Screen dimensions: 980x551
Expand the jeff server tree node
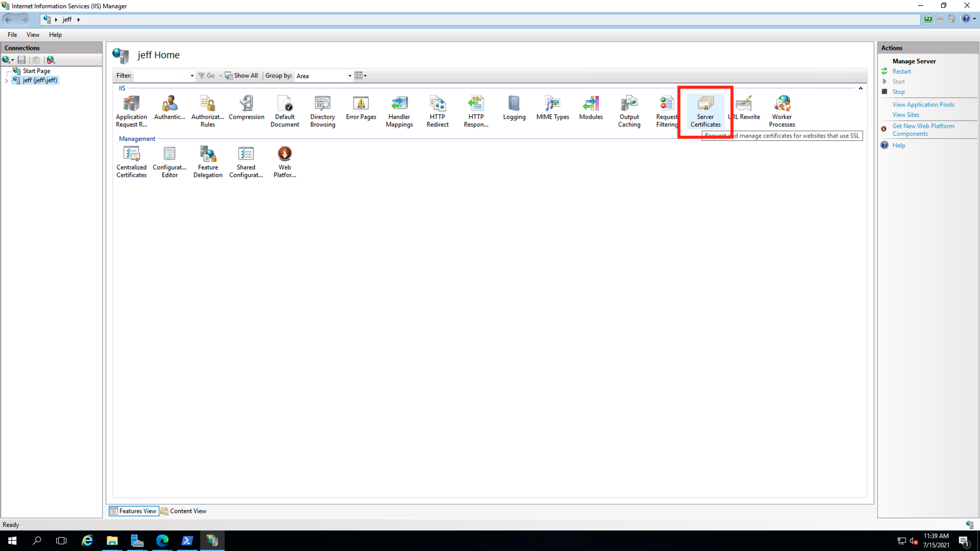pyautogui.click(x=7, y=81)
